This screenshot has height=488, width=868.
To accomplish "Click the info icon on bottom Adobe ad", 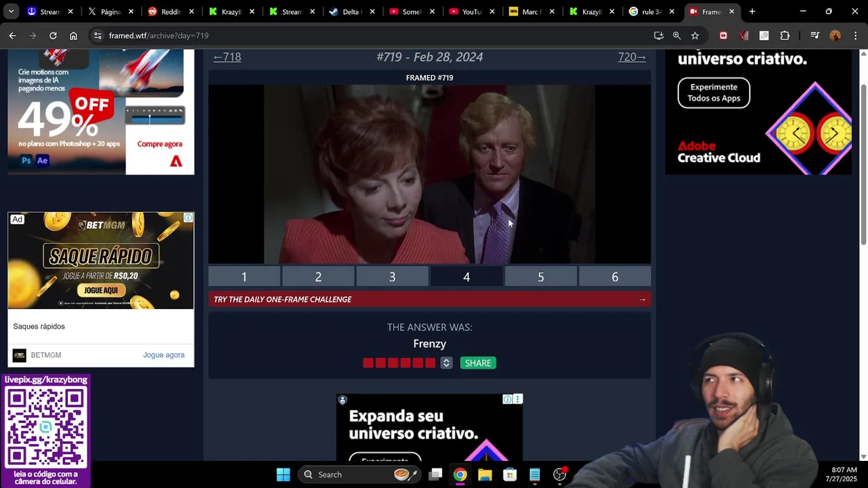I will [507, 399].
